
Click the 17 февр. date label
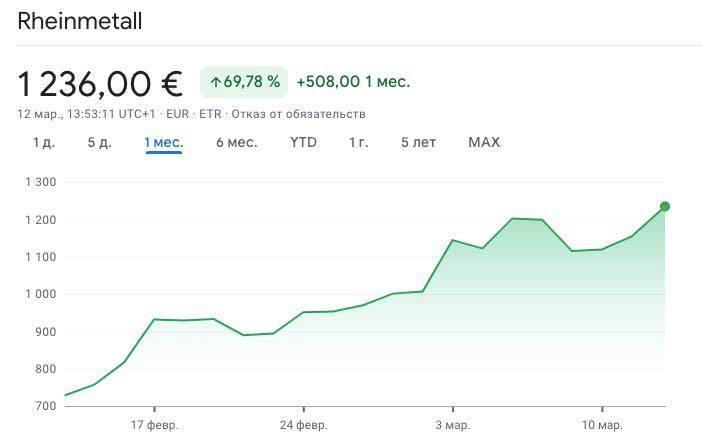pos(155,425)
